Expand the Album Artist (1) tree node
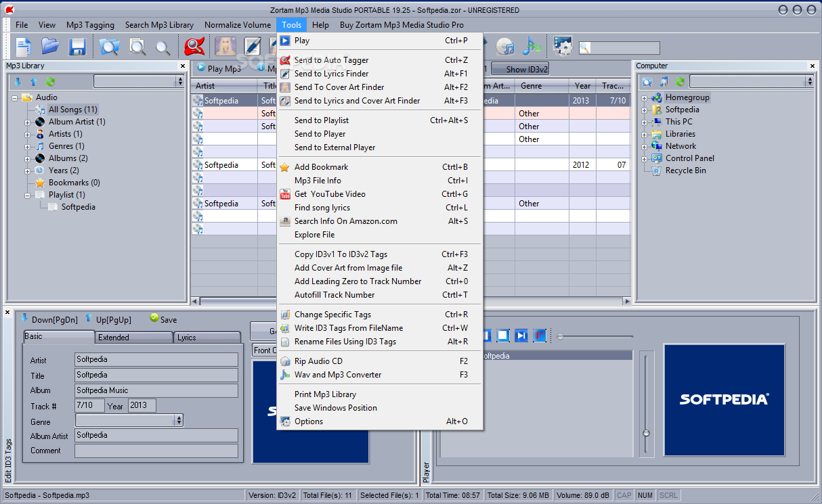 tap(28, 122)
